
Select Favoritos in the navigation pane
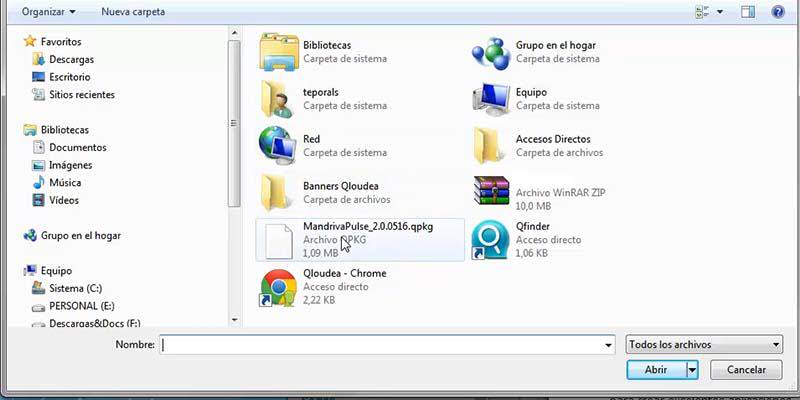click(x=61, y=42)
